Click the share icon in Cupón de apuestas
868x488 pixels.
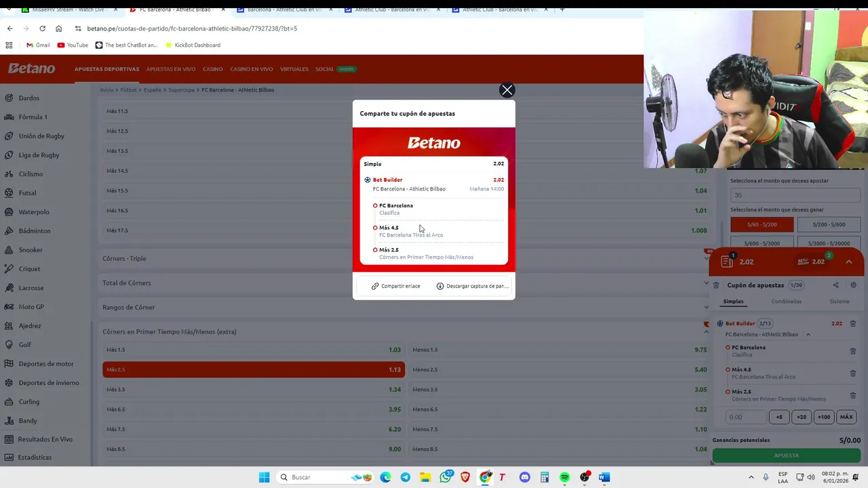point(835,285)
